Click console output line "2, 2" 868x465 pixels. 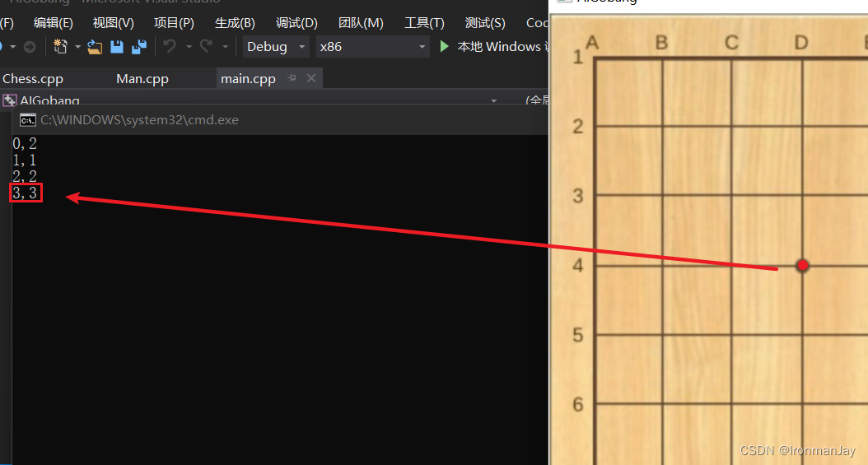point(25,176)
